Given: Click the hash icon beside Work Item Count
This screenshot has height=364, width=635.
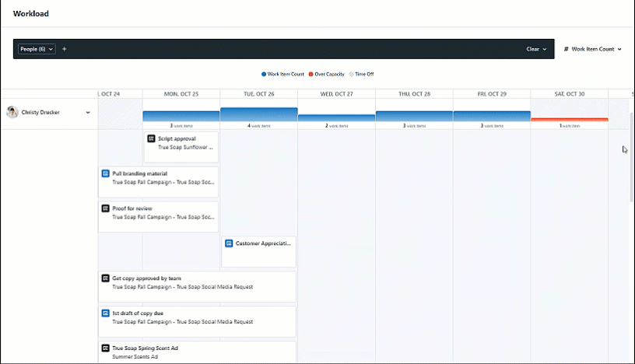Looking at the screenshot, I should point(567,49).
